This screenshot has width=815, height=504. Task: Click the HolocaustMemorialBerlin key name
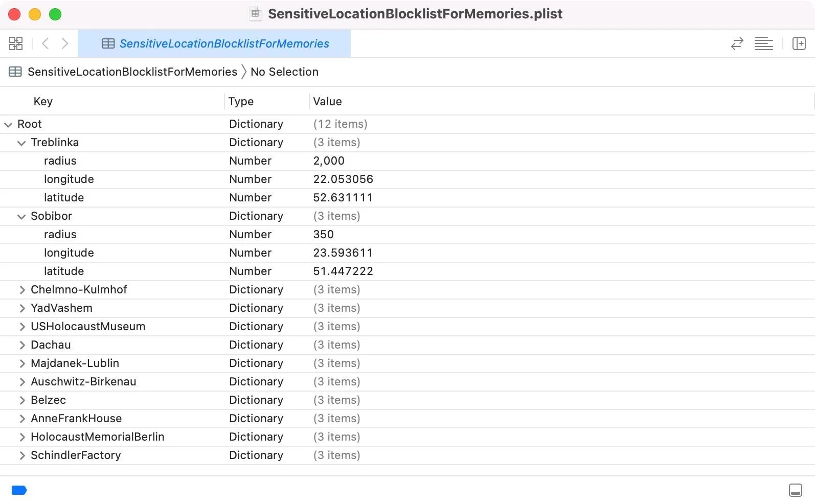pos(98,437)
